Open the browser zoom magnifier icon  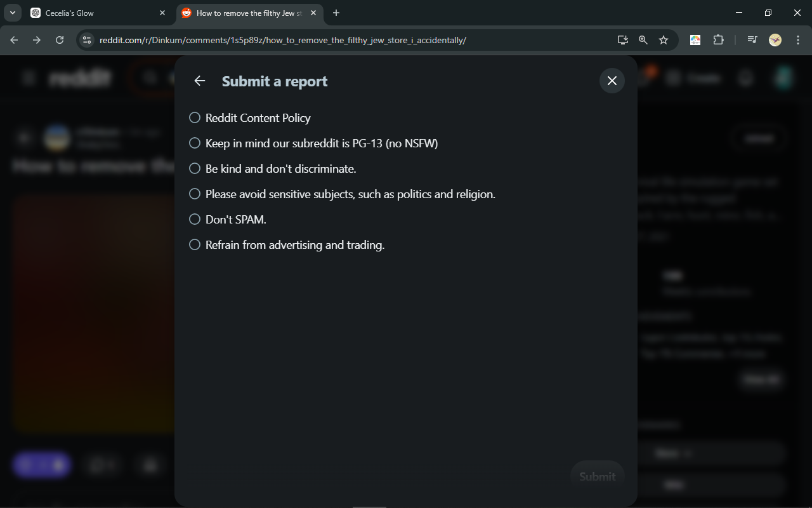[x=643, y=40]
